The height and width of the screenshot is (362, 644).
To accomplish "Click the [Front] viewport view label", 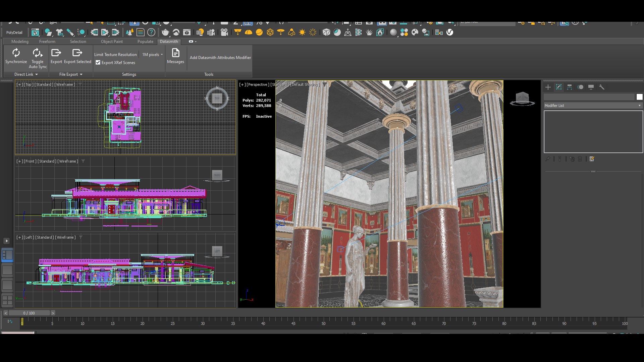I will pyautogui.click(x=30, y=161).
